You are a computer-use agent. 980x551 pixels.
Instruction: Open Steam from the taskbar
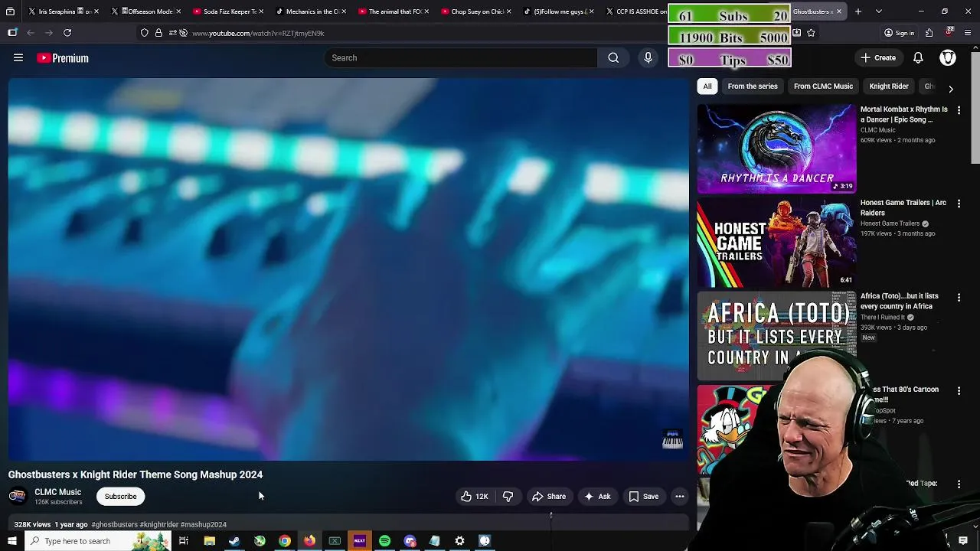tap(234, 541)
